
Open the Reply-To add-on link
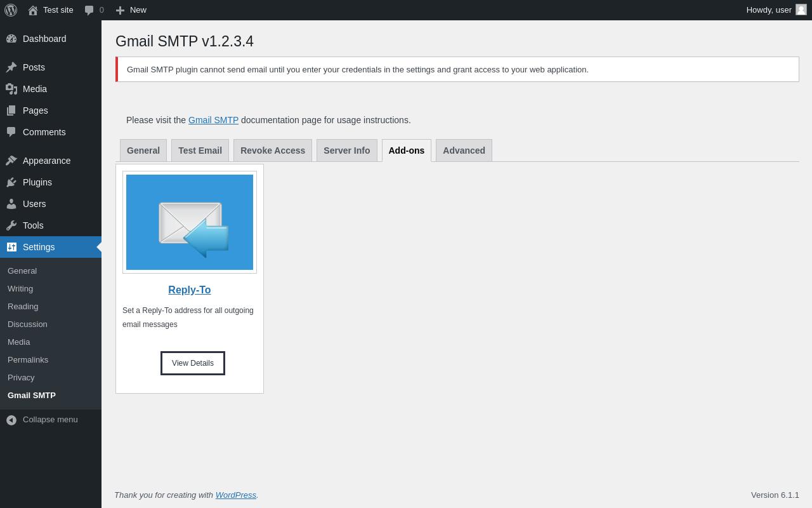click(x=190, y=290)
